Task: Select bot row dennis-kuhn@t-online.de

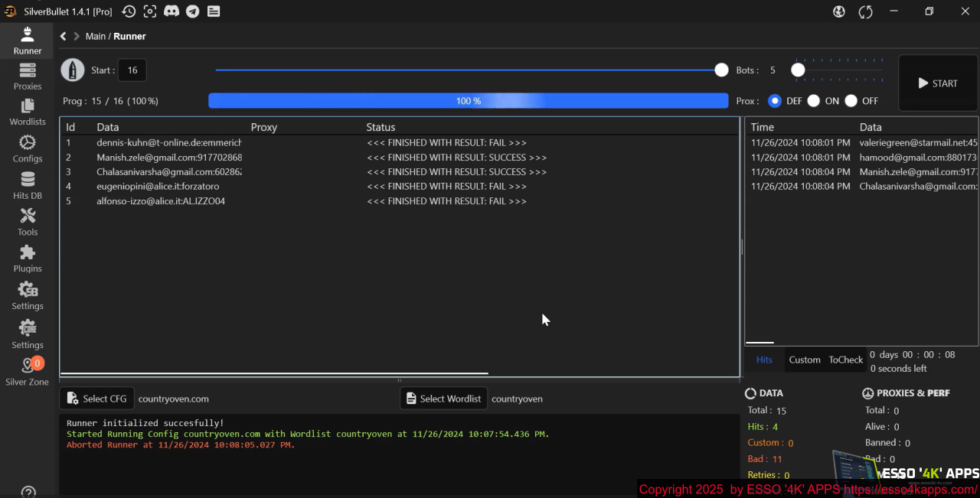Action: click(x=399, y=143)
